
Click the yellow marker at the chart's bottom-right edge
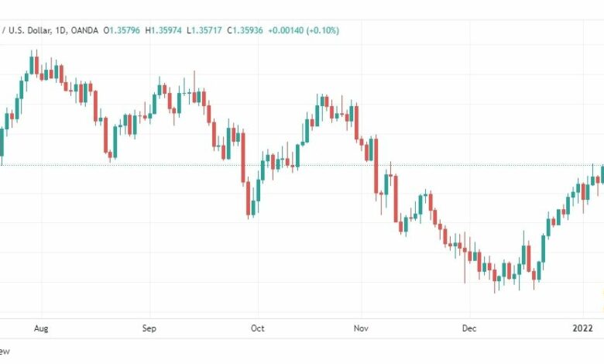coord(602,300)
